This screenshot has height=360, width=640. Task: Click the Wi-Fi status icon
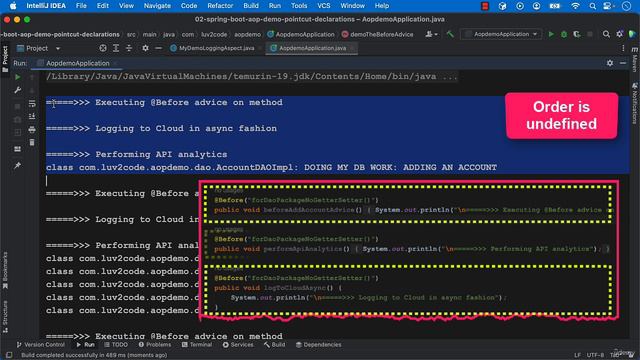[x=575, y=6]
